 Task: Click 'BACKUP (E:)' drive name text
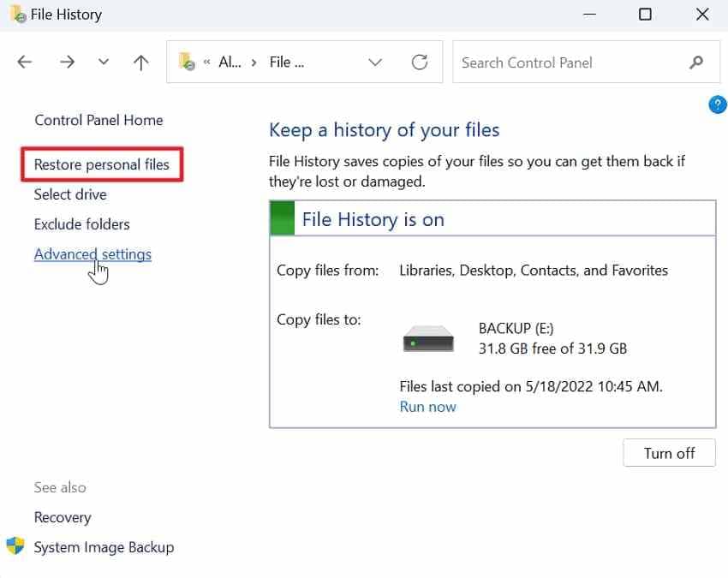(516, 329)
